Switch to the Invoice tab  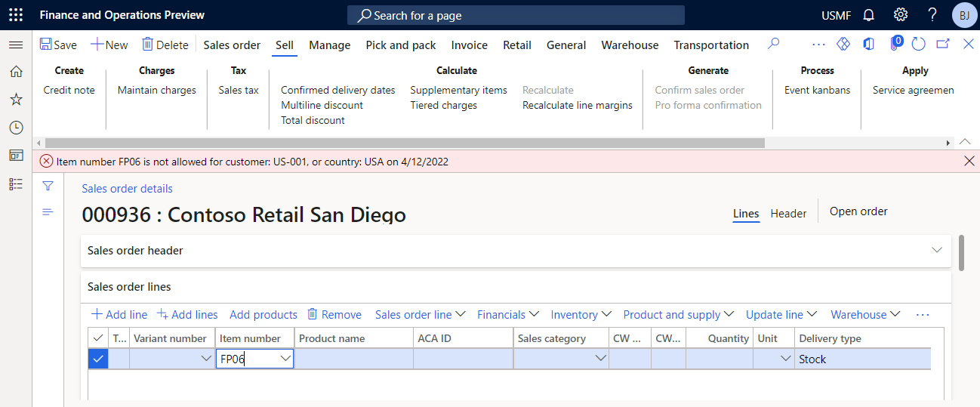point(470,45)
